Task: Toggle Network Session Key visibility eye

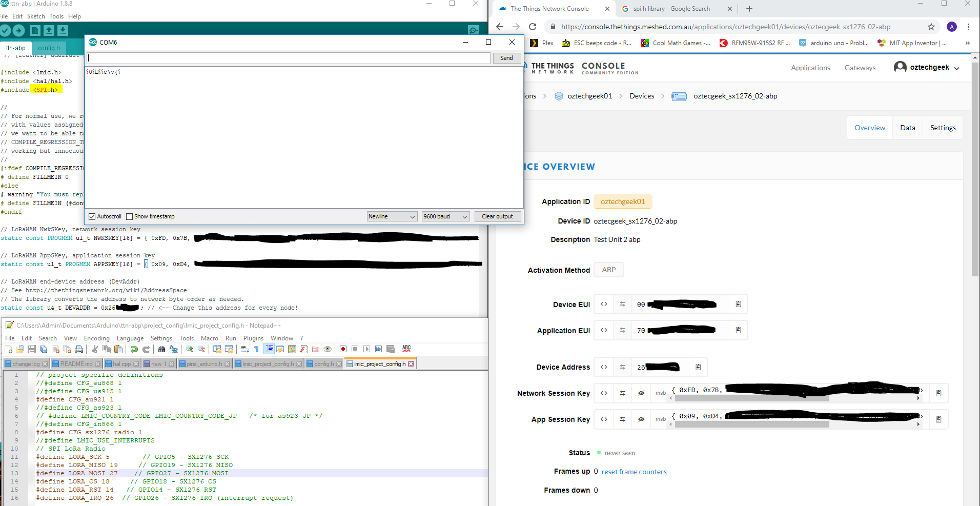Action: click(x=641, y=393)
